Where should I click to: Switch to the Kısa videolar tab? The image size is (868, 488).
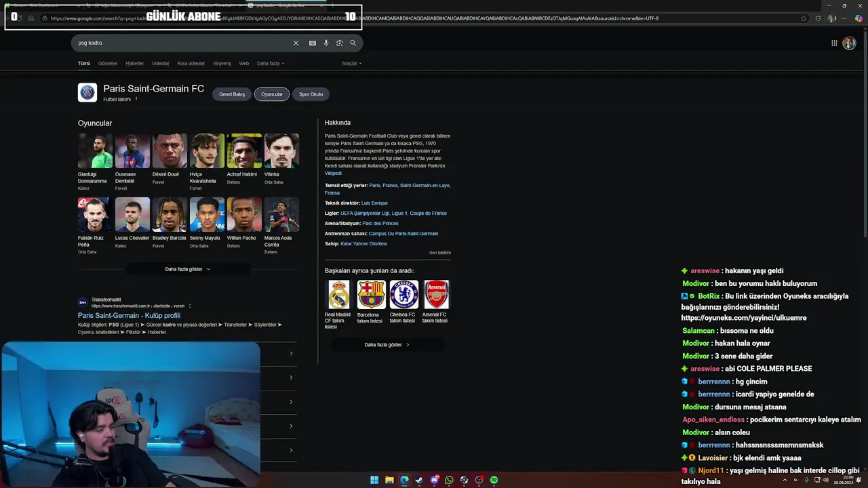point(191,63)
